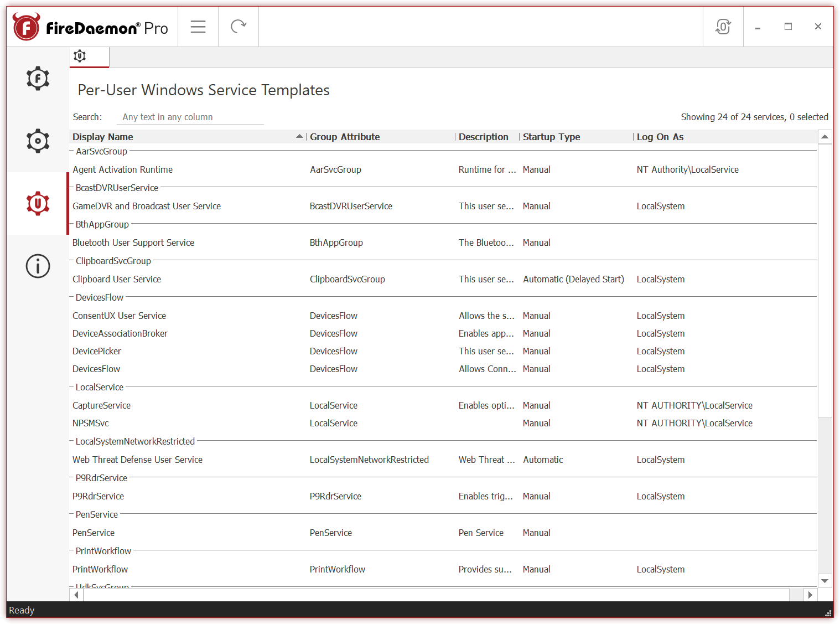The height and width of the screenshot is (624, 840).
Task: Minimize the FireDaemon Pro window
Action: 758,27
